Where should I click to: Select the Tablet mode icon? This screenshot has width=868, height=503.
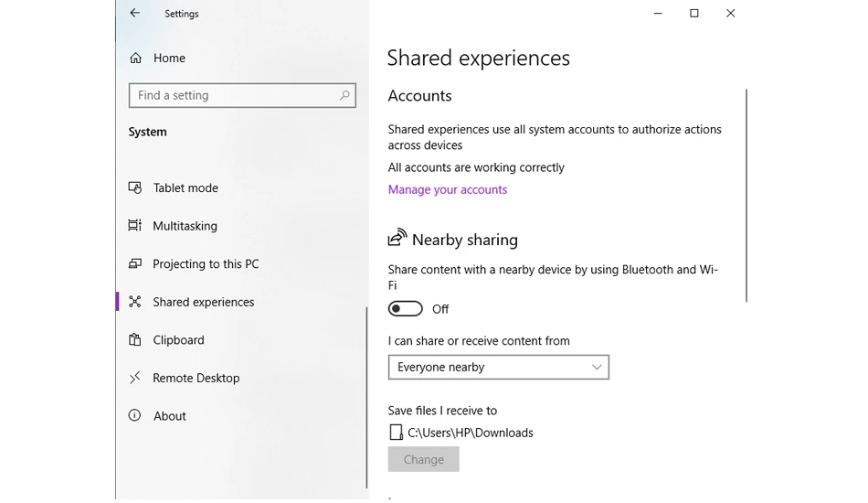pos(135,187)
